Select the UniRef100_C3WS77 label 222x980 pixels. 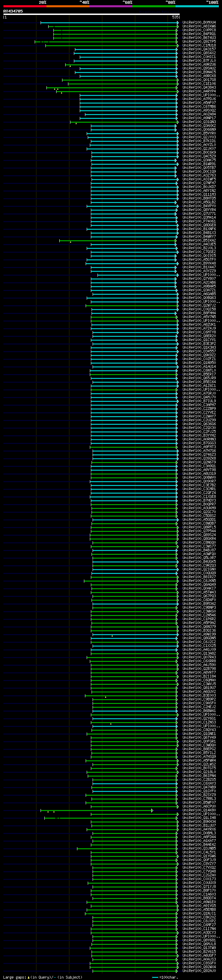pyautogui.click(x=199, y=546)
